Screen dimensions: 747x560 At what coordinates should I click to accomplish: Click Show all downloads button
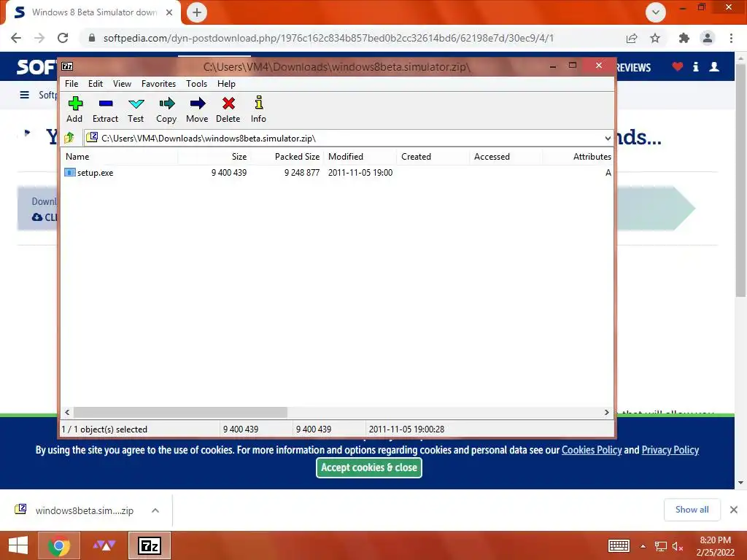coord(692,510)
